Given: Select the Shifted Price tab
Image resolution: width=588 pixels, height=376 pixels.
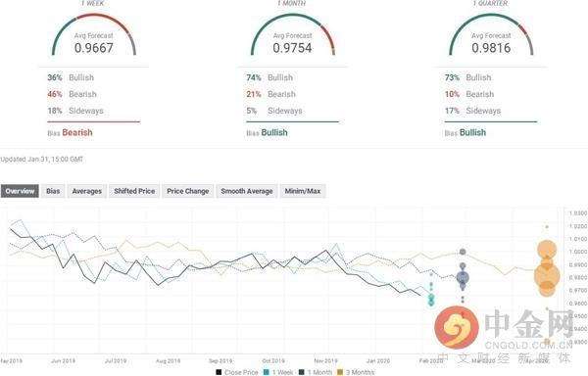Looking at the screenshot, I should coord(134,191).
